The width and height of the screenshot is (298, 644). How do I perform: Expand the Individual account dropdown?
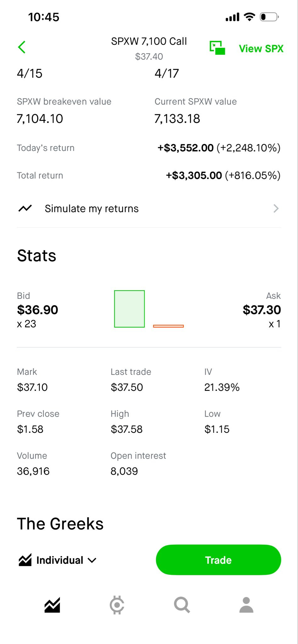click(58, 560)
